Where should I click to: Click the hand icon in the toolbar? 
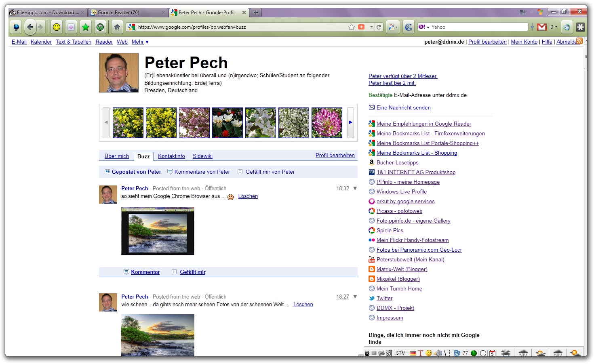567,27
